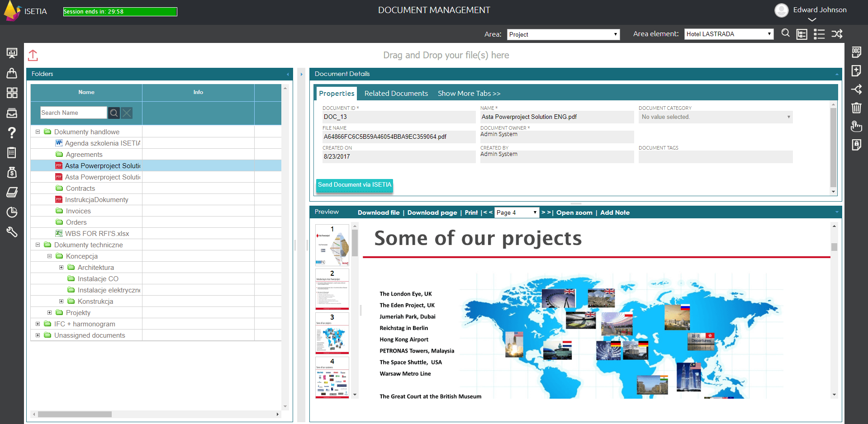
Task: Click the red upload file icon
Action: point(33,55)
